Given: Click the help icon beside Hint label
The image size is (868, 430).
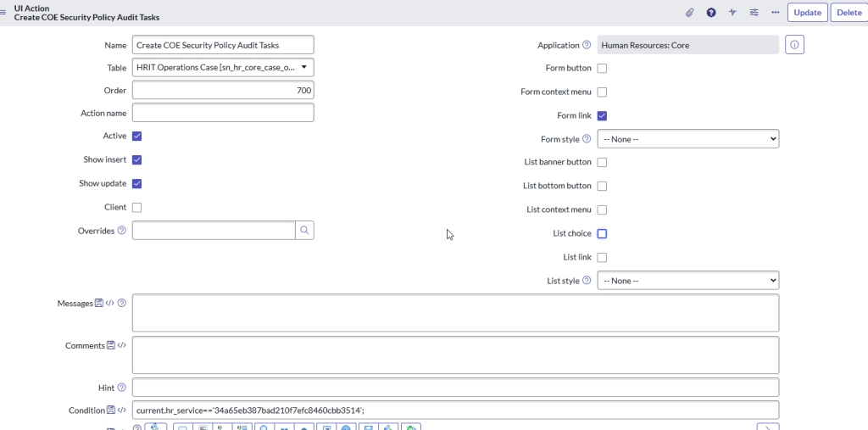Looking at the screenshot, I should click(122, 388).
